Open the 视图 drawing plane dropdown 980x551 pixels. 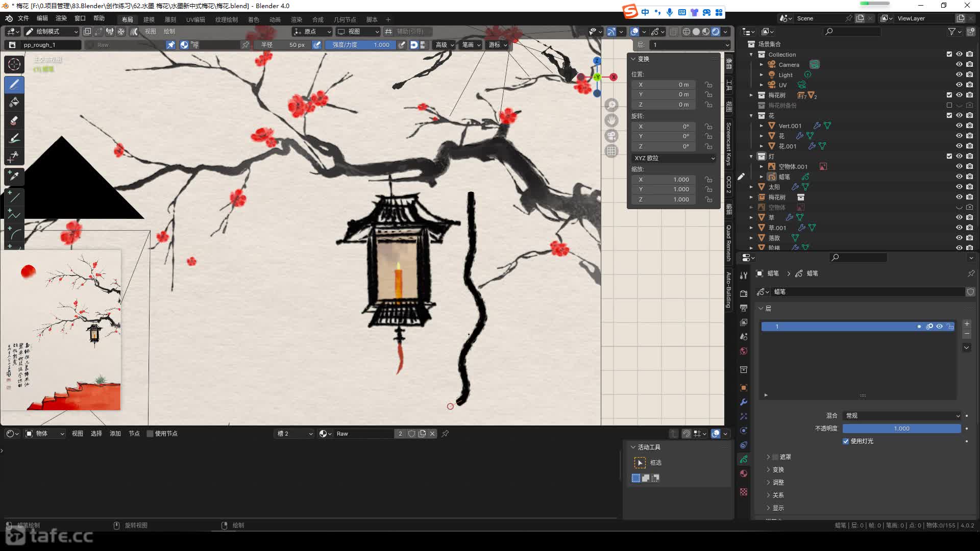click(358, 32)
